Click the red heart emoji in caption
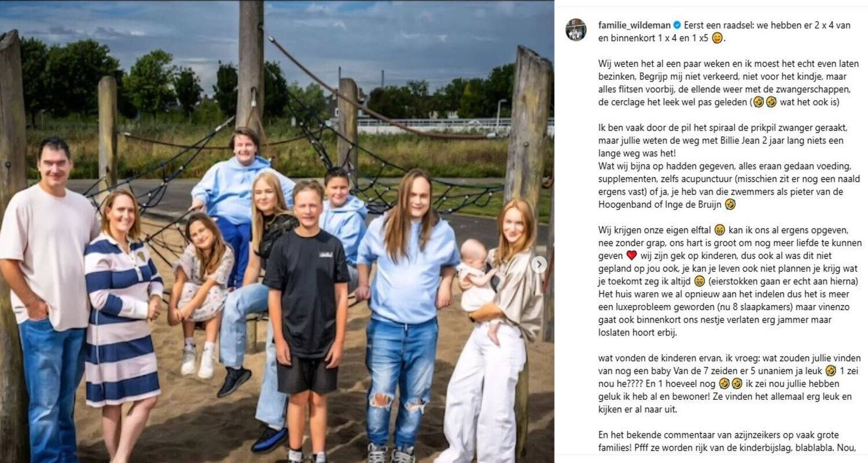This screenshot has height=463, width=868. (631, 255)
